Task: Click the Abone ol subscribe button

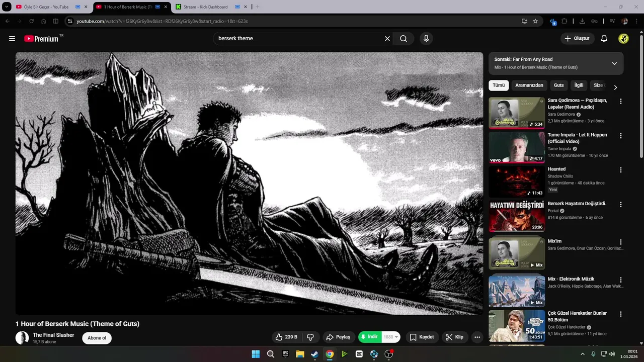Action: pos(97,338)
